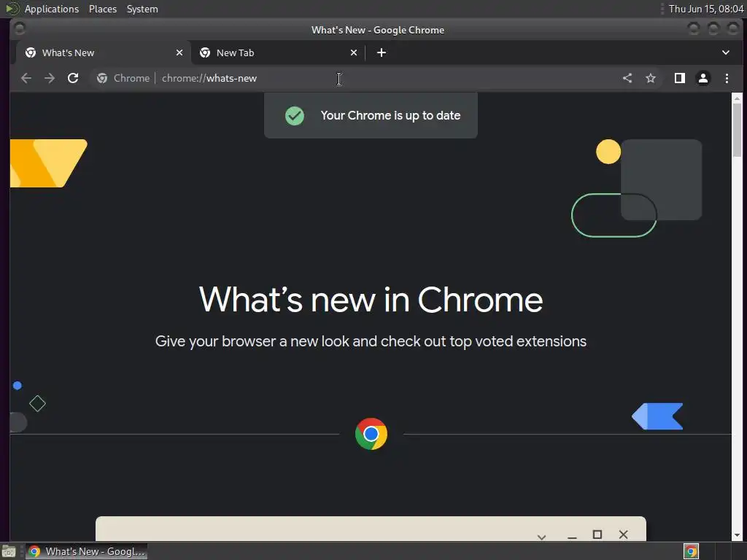Click the 'Give your browser a new look' subtitle
The image size is (747, 560).
(371, 341)
